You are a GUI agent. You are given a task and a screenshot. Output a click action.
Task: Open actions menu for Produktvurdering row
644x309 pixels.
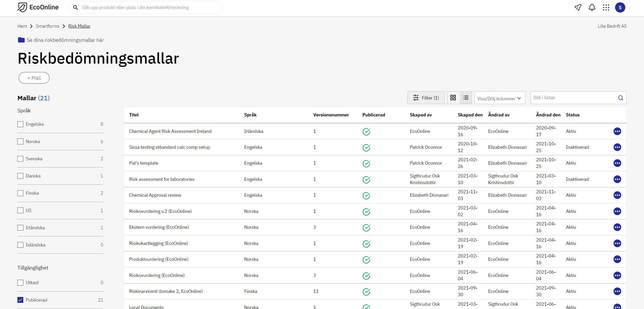click(617, 259)
